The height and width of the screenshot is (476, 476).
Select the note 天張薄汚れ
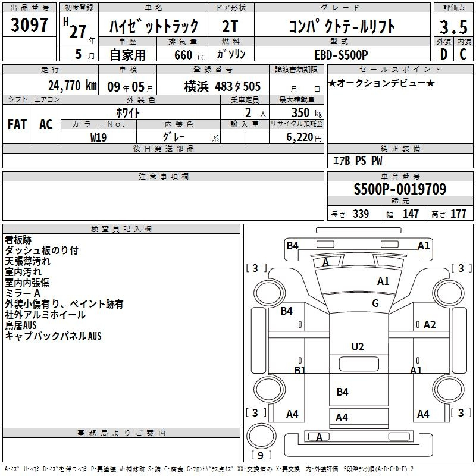coord(27,261)
